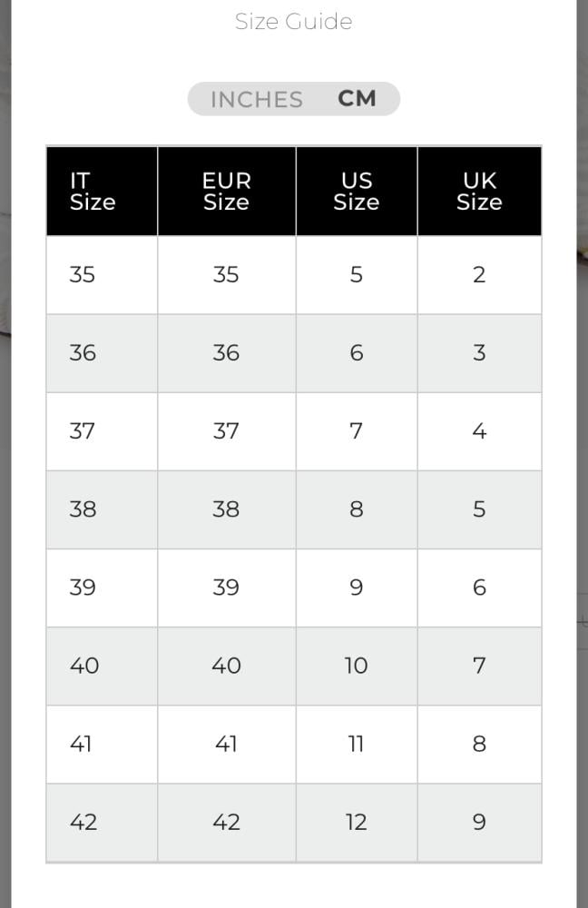The width and height of the screenshot is (588, 908).
Task: Select IT size 42 cell
Action: (102, 823)
